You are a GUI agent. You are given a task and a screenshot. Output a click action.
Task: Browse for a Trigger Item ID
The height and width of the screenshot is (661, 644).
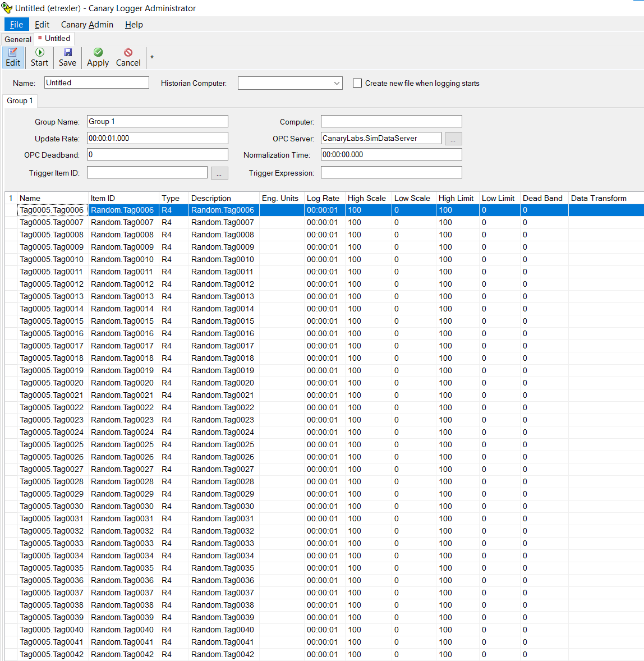[x=219, y=173]
